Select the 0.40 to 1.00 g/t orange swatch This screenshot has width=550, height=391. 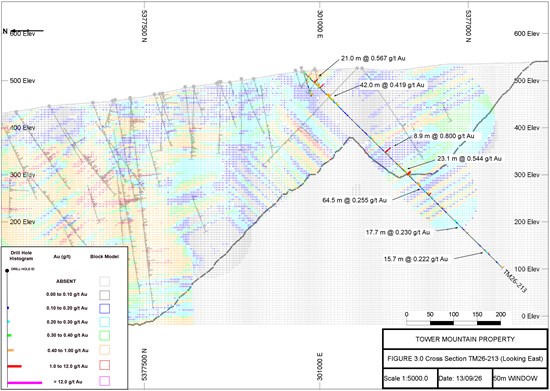104,350
